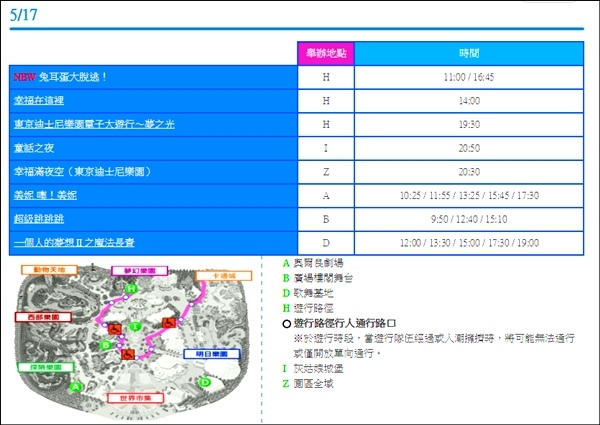
Task: Open the 幸福在這裡 show link
Action: click(x=39, y=101)
